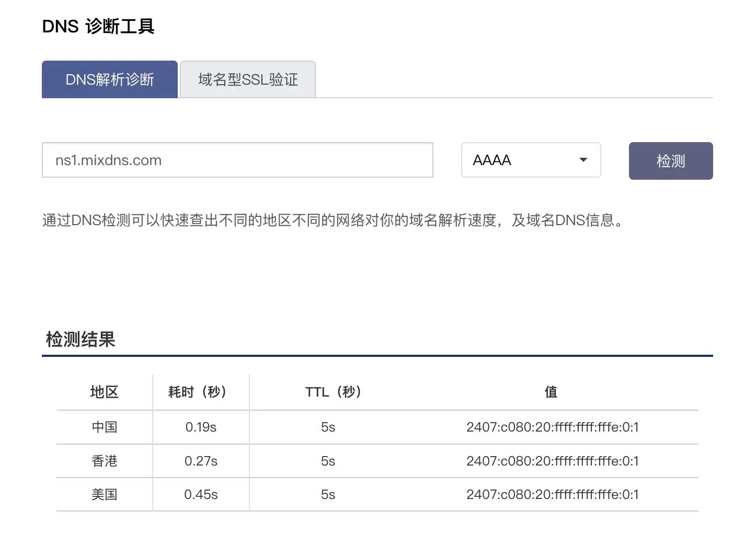756x558 pixels.
Task: Click the 值 column header
Action: click(551, 392)
